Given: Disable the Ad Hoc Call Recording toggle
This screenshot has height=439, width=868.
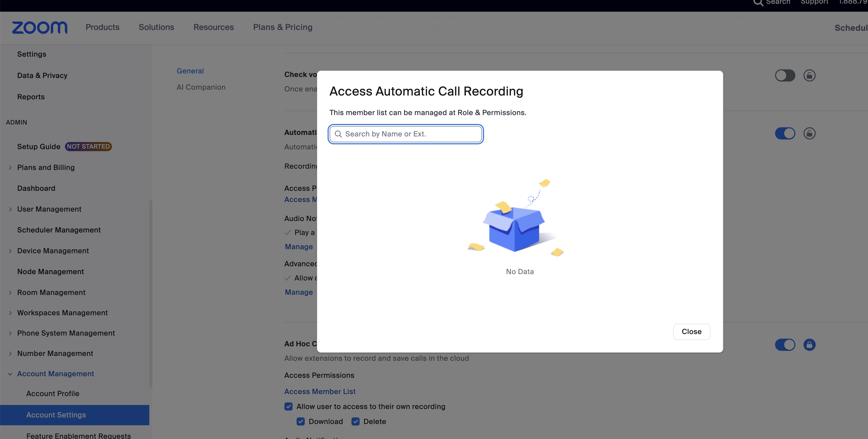Looking at the screenshot, I should click(785, 344).
